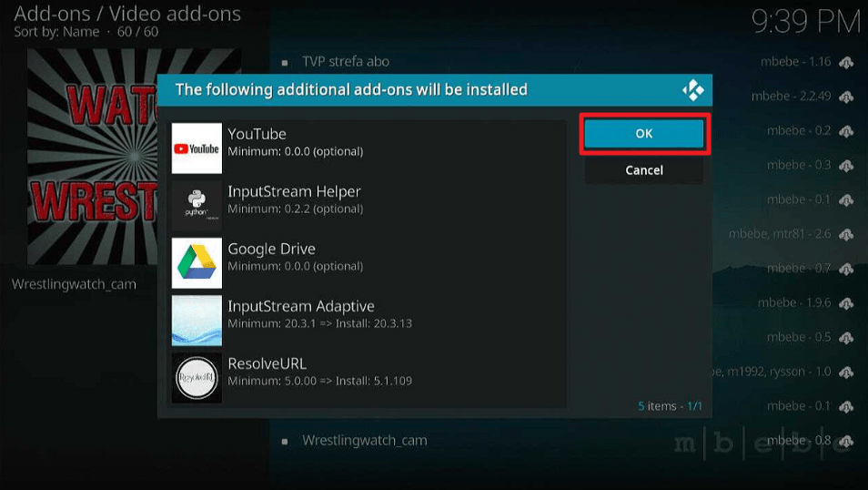The height and width of the screenshot is (490, 868).
Task: Click download icon beside rysson - 1.0
Action: coord(846,373)
